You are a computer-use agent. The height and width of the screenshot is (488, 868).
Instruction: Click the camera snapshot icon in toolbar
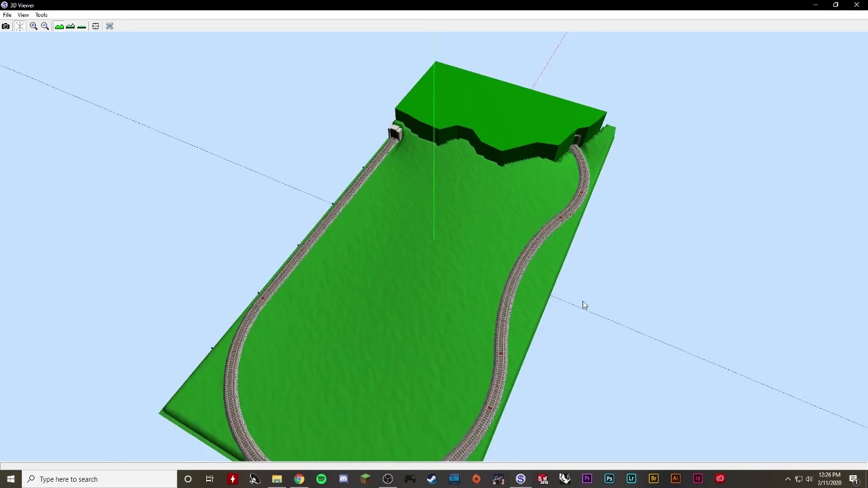point(5,26)
